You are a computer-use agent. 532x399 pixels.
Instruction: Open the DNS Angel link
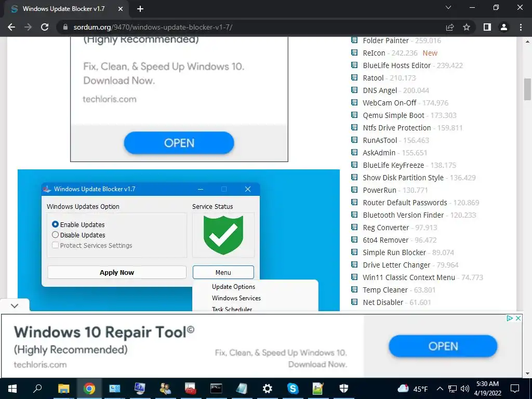click(380, 90)
